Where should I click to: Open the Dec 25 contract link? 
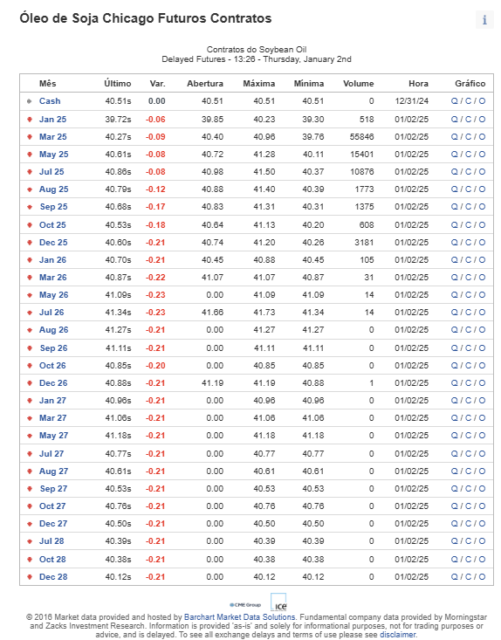click(53, 242)
